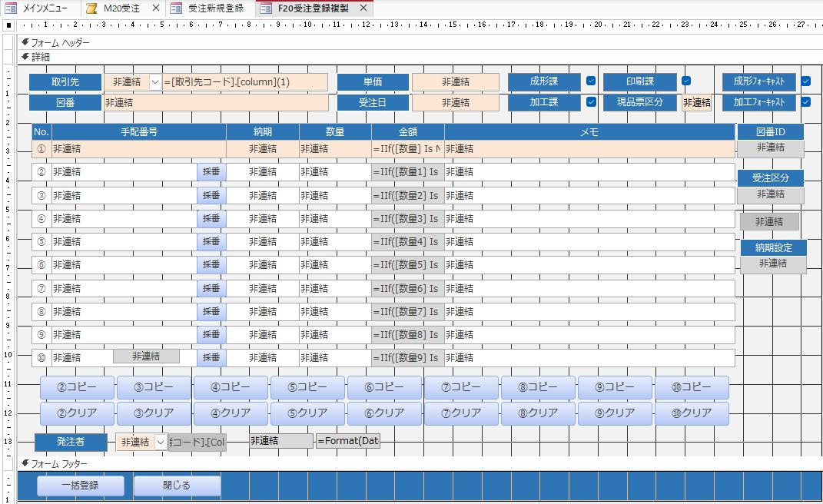Close the M20受注 tab
The height and width of the screenshot is (504, 823).
156,8
